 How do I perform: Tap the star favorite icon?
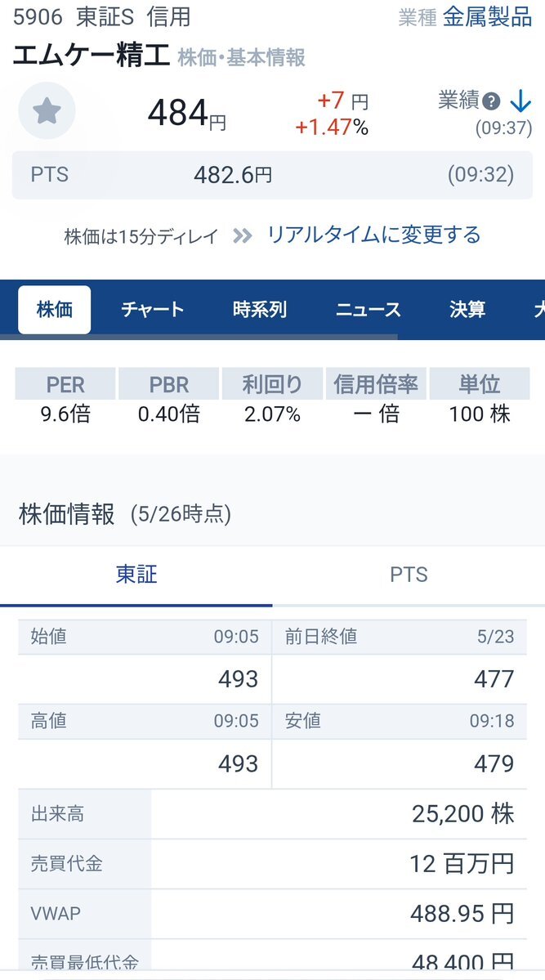click(47, 110)
